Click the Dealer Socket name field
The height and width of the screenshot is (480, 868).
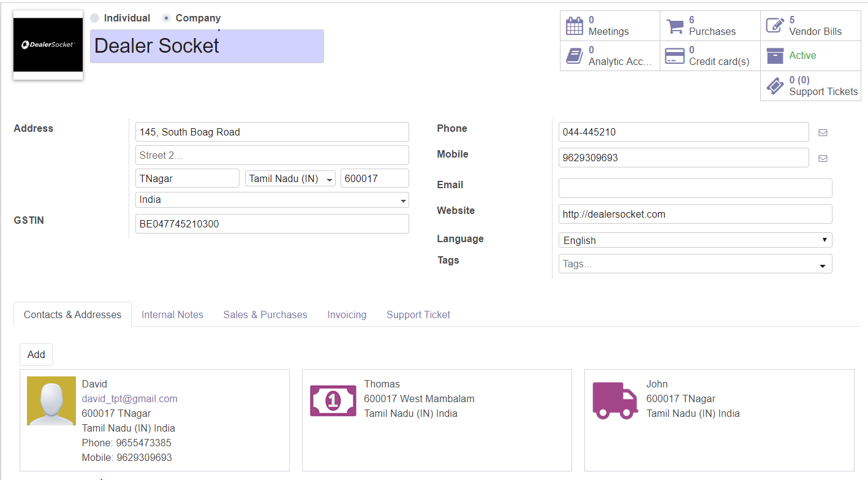[207, 46]
